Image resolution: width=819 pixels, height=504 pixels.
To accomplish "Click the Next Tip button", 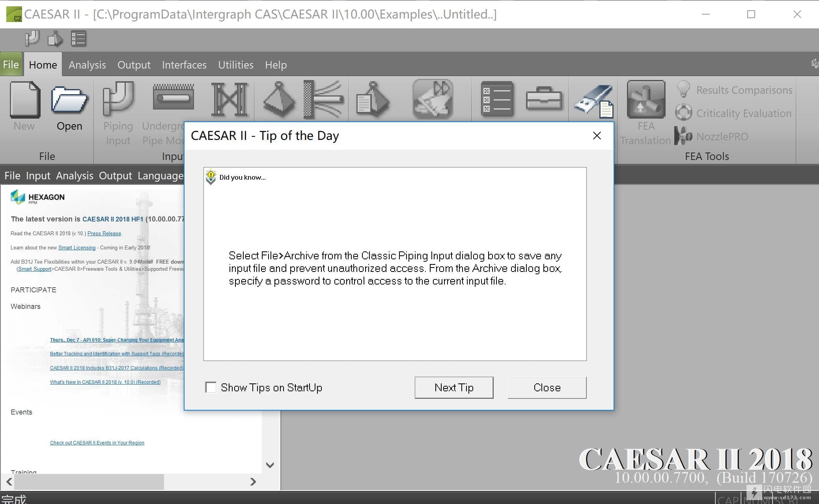I will pos(453,387).
